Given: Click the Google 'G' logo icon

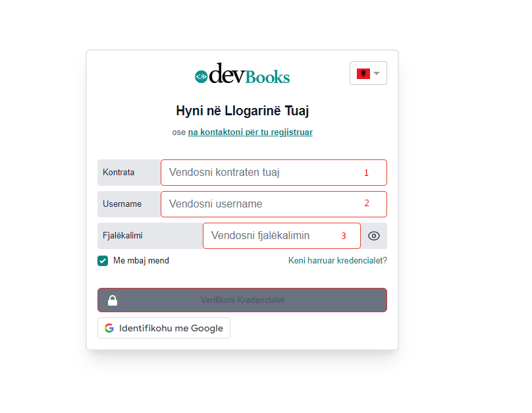Looking at the screenshot, I should [109, 328].
